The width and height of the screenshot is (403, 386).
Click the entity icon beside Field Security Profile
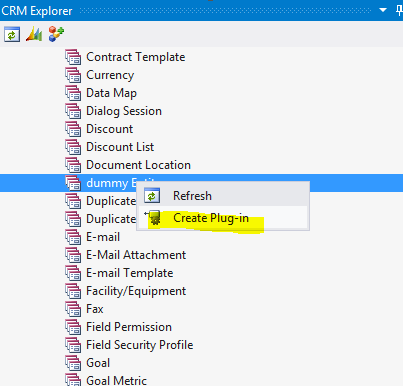point(73,345)
